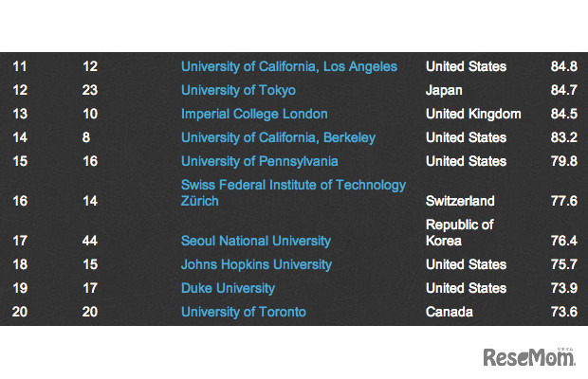Click Japan in the country column
The height and width of the screenshot is (379, 588).
point(444,90)
